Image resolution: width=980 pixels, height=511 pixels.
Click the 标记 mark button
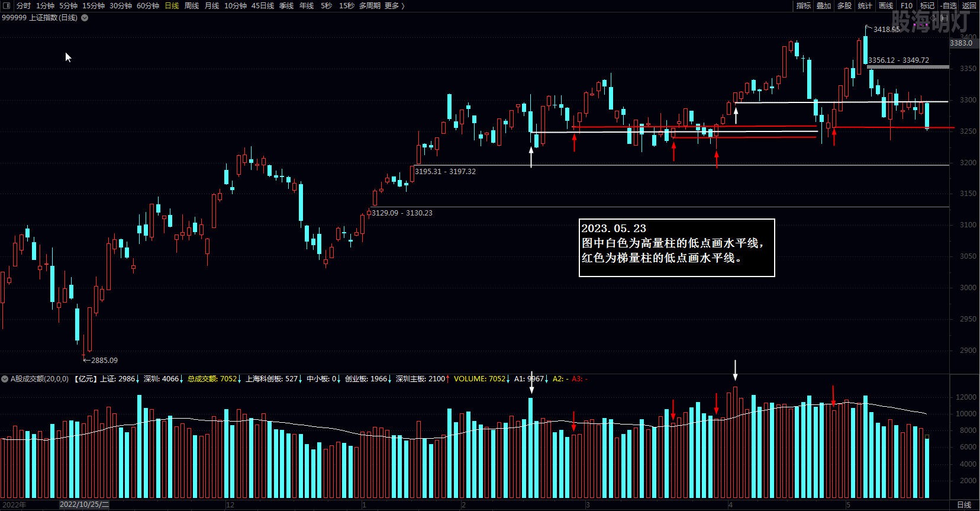point(927,5)
